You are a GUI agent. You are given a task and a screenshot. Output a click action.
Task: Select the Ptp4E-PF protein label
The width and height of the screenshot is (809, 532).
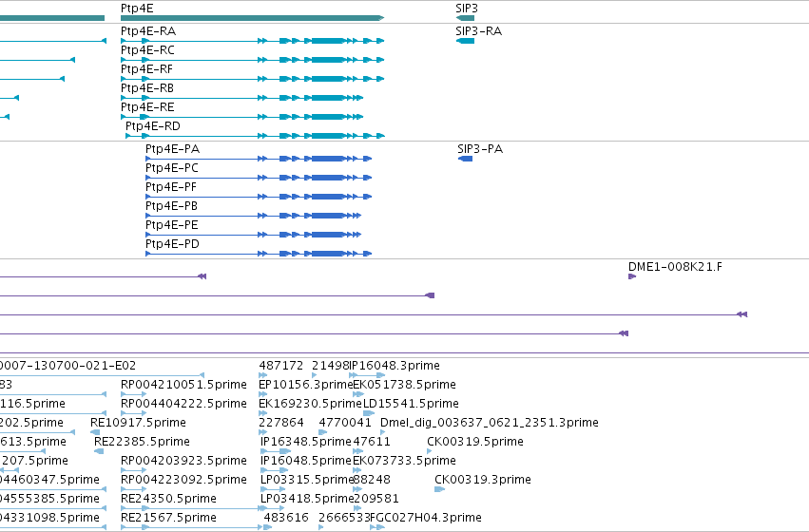point(171,187)
